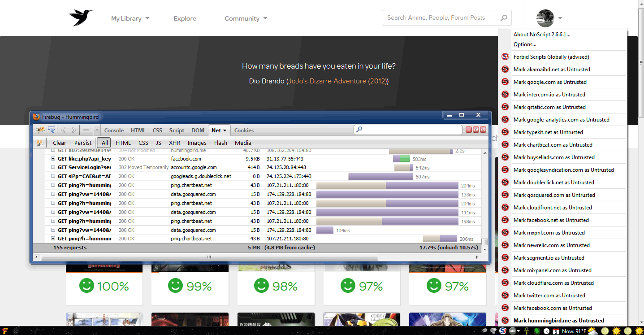The width and height of the screenshot is (644, 335).
Task: Open the Net tab options arrow
Action: click(x=225, y=131)
